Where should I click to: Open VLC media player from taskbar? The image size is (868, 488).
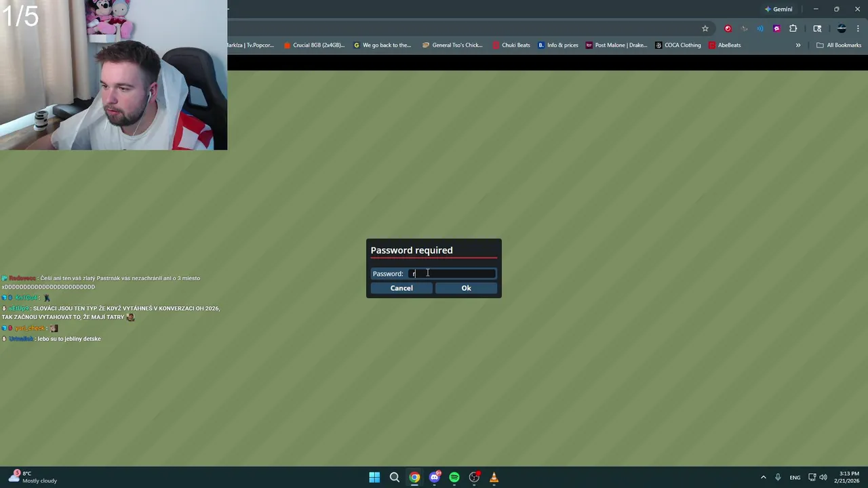point(494,478)
